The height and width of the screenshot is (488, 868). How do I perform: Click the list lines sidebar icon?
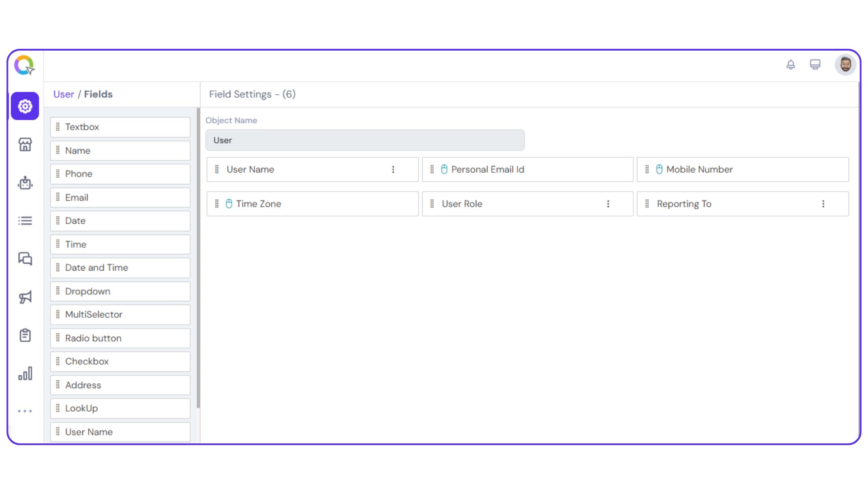pyautogui.click(x=25, y=221)
